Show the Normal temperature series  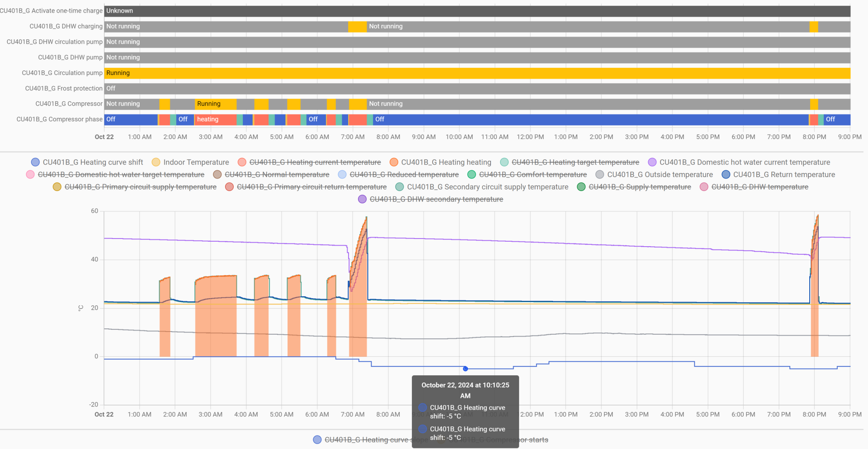(277, 174)
